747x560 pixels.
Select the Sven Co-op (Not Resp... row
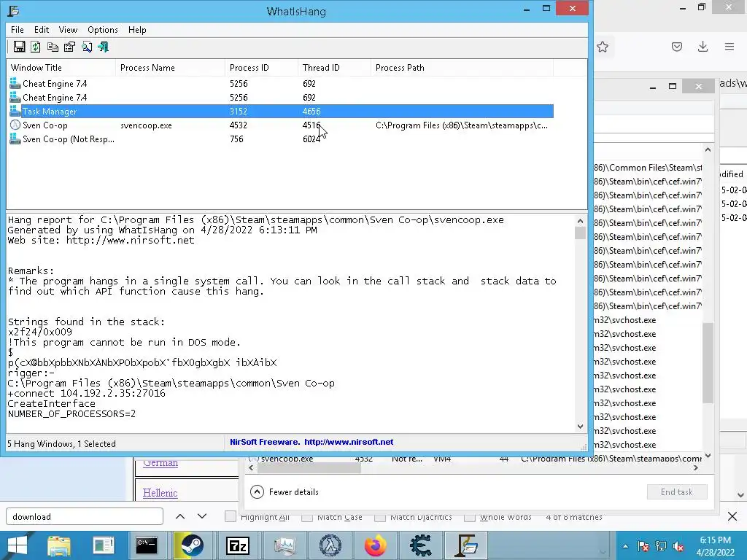coord(281,139)
